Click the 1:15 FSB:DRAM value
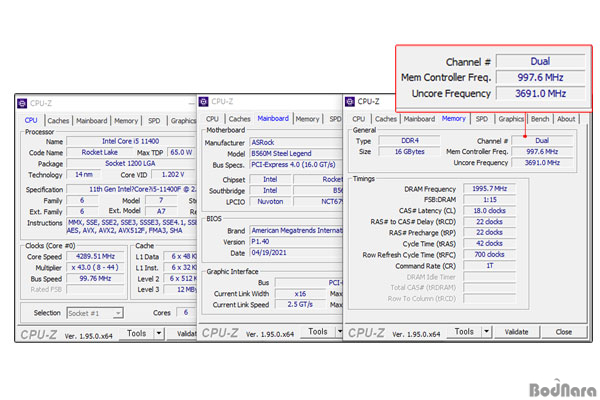This screenshot has width=600, height=400. [x=489, y=200]
